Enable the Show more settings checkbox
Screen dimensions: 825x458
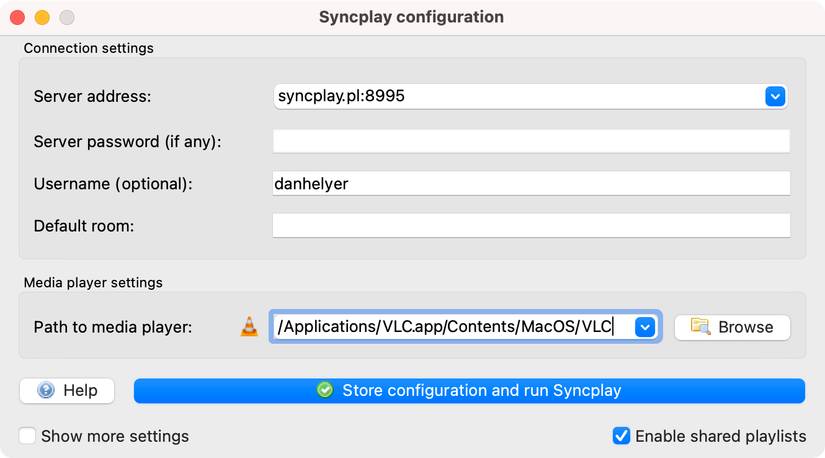tap(28, 436)
